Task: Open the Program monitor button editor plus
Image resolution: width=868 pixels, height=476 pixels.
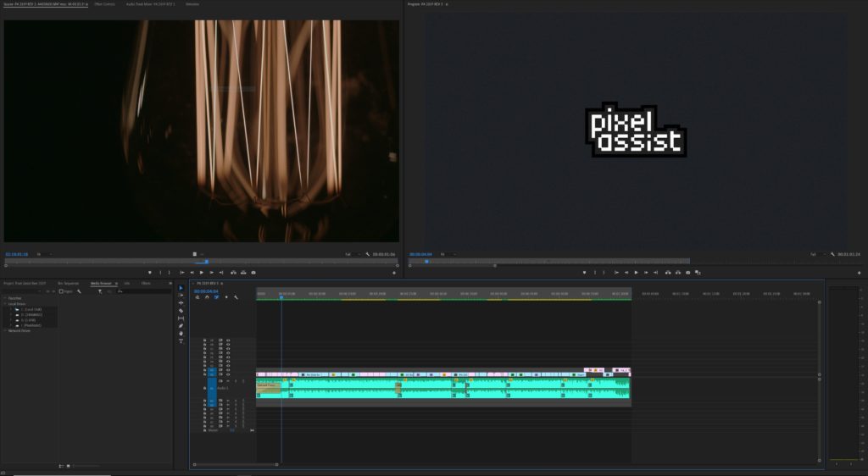Action: [x=860, y=273]
